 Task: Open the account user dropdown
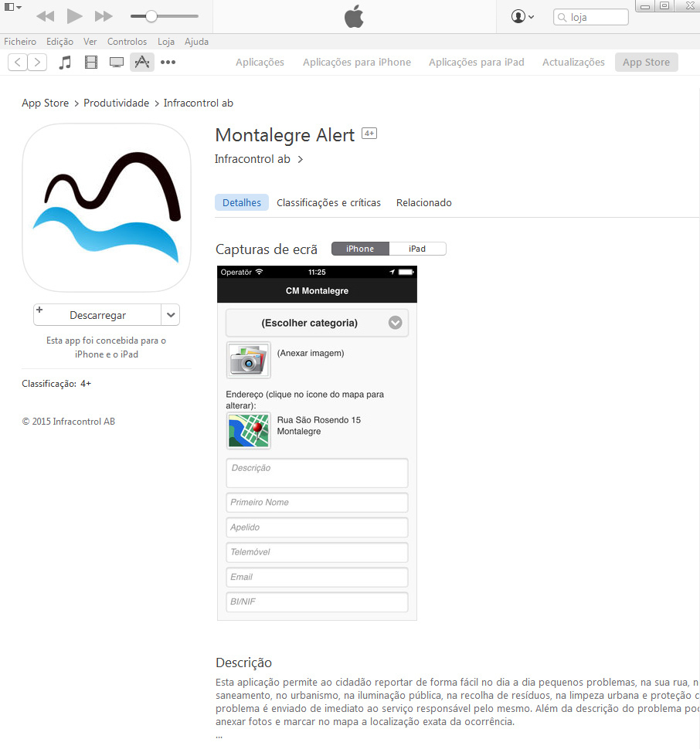click(x=522, y=16)
